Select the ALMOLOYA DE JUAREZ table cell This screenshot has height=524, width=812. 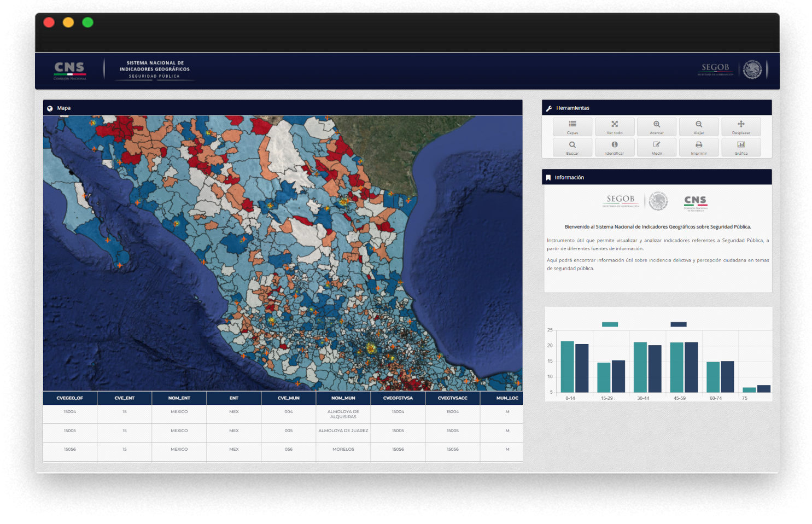click(x=343, y=431)
